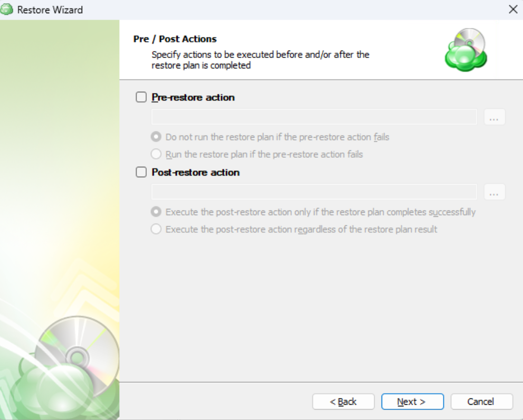Select 'Run the restore plan if pre-restore fails'
Image resolution: width=523 pixels, height=420 pixels.
[x=156, y=154]
